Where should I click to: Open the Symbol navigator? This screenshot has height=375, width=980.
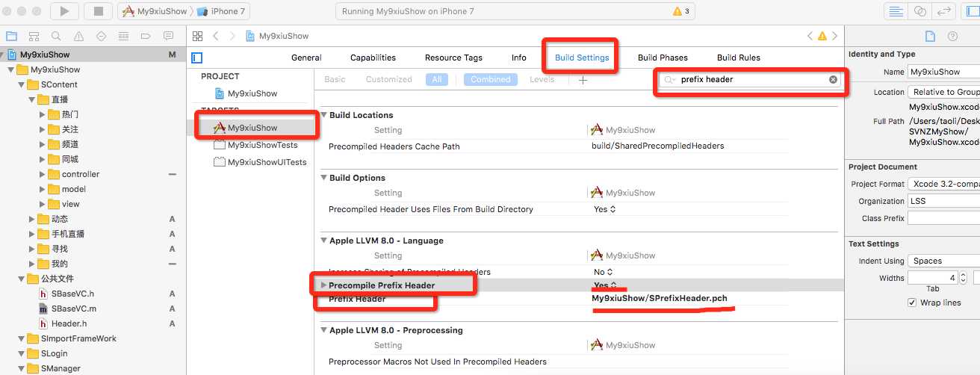pos(34,36)
